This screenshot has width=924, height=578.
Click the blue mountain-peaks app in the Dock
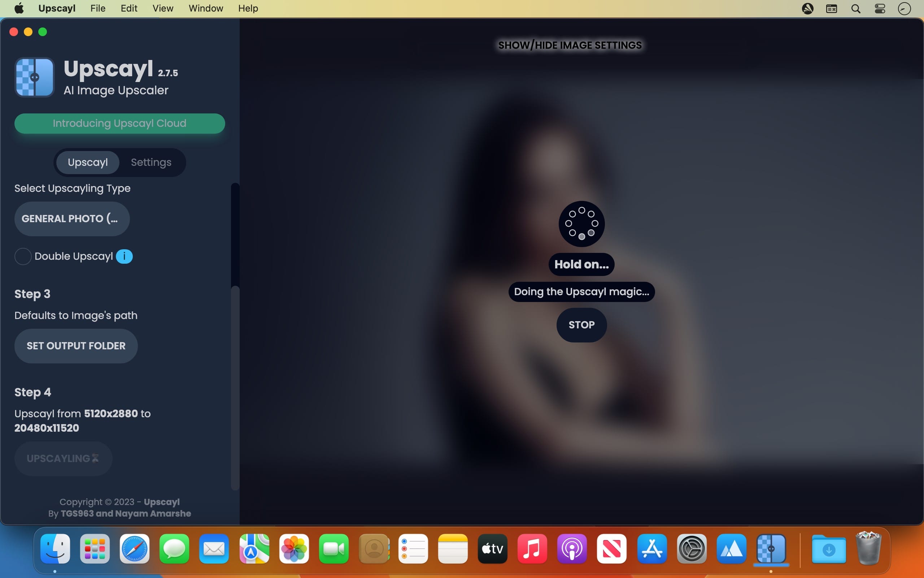pyautogui.click(x=732, y=549)
